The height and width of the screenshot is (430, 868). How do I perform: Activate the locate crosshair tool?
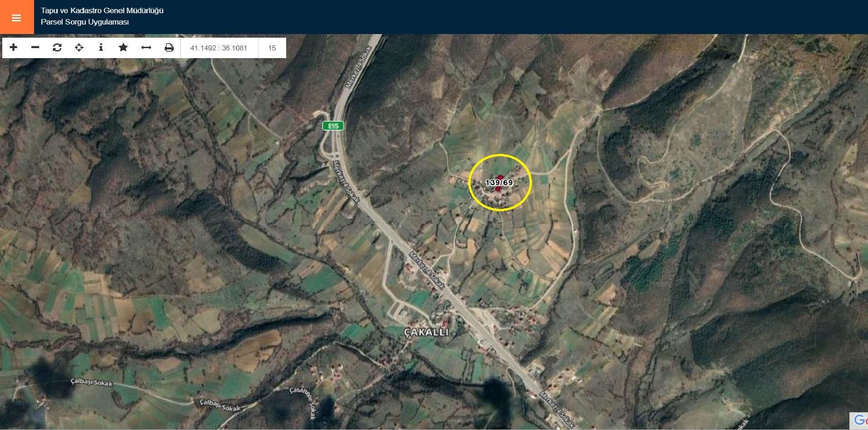click(79, 48)
